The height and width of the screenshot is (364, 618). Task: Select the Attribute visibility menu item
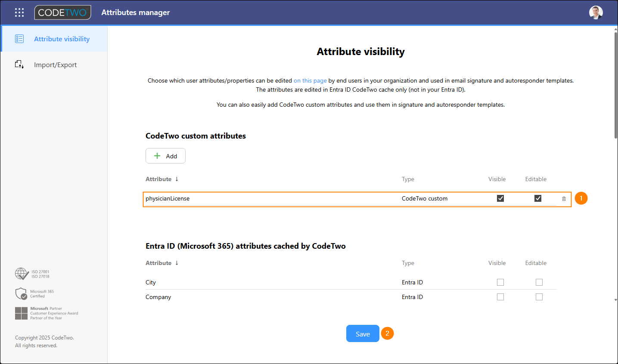click(x=62, y=39)
